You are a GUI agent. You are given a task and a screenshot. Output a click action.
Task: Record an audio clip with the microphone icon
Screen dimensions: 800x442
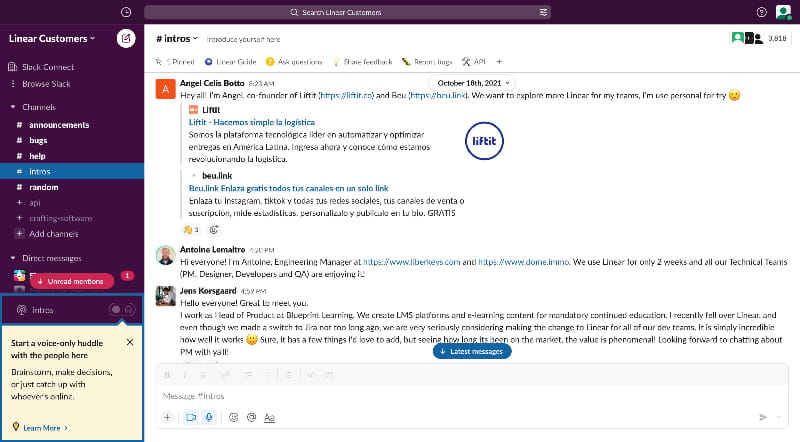209,418
